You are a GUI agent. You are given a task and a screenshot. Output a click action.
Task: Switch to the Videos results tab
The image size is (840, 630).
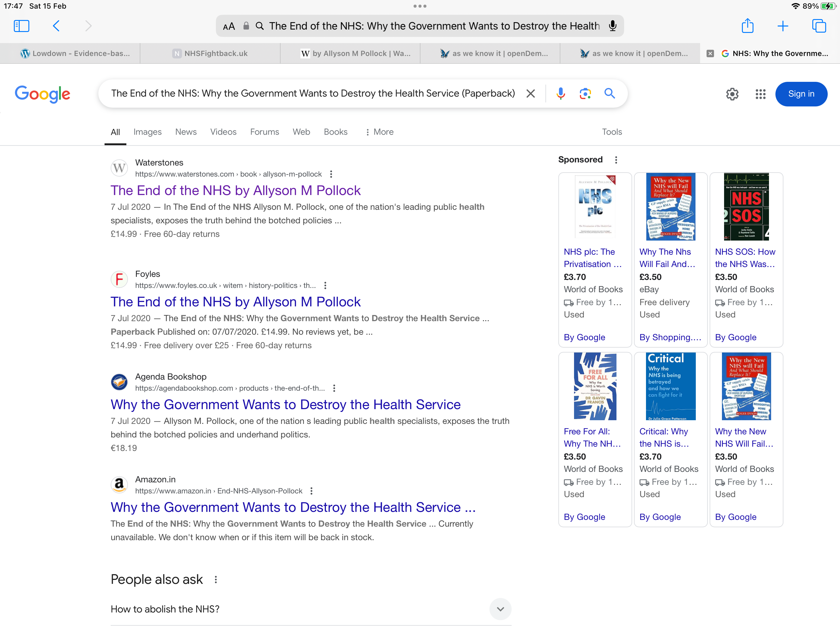[223, 132]
